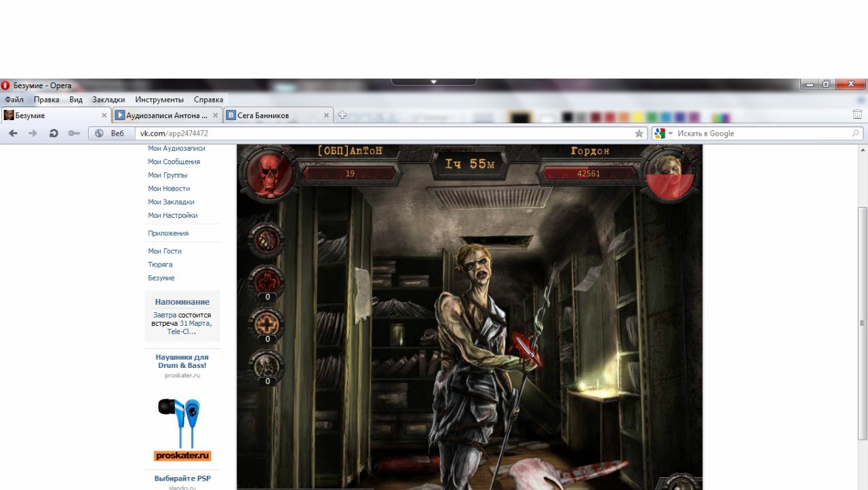
Task: Use the red cross ability icon
Action: (x=267, y=282)
